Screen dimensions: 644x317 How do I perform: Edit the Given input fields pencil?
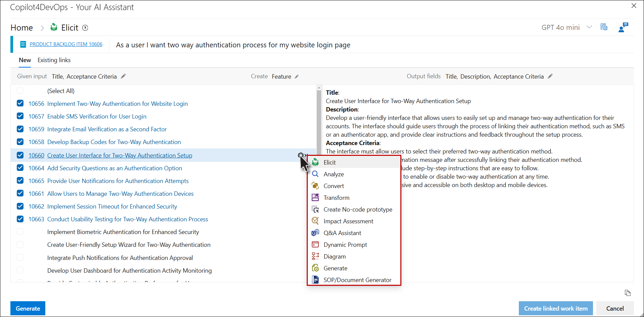point(123,76)
